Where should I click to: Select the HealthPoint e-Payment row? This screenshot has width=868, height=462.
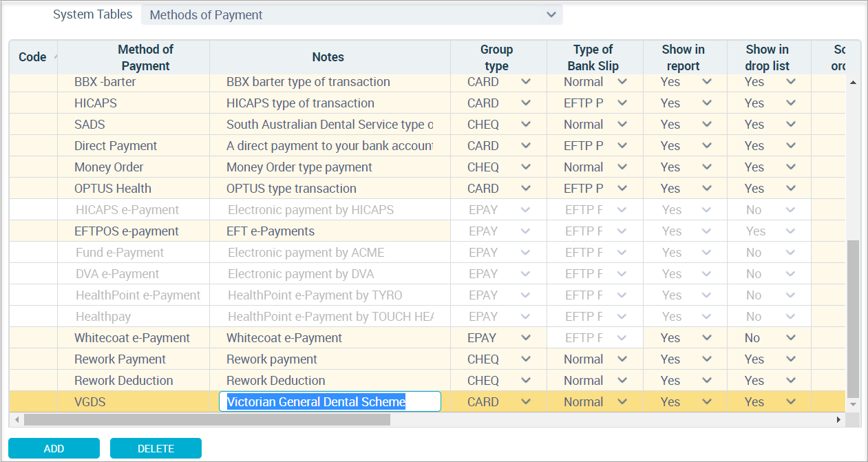click(x=427, y=295)
